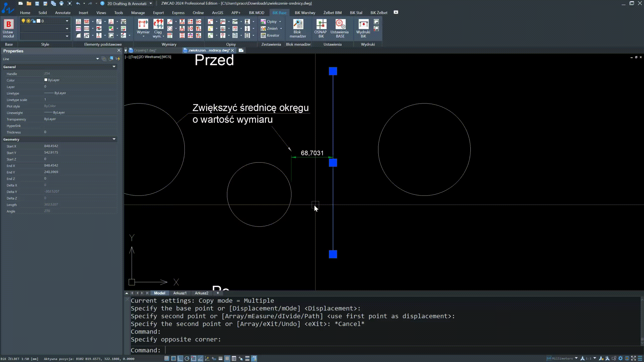Toggle dynamic input in status bar

click(214, 358)
